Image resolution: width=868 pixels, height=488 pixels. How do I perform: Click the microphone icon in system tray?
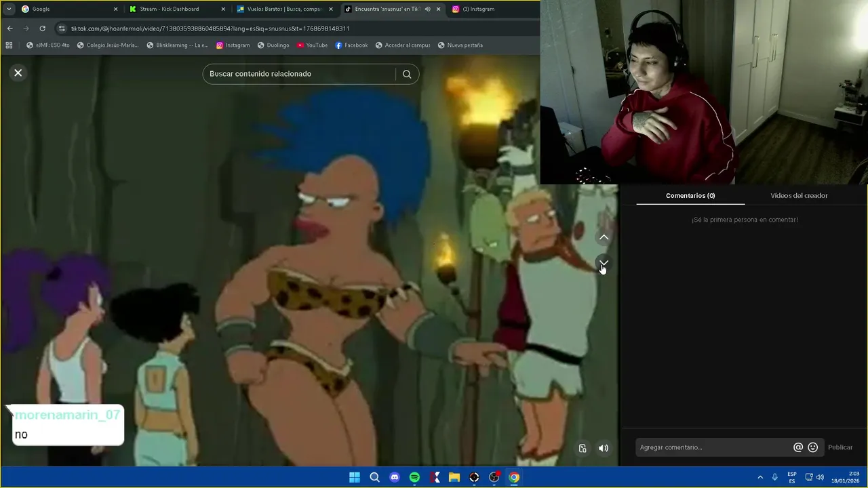click(x=775, y=477)
